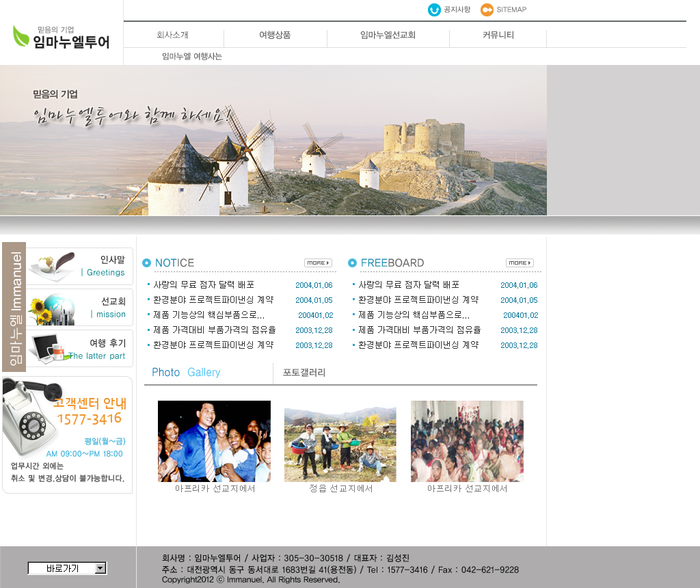The width and height of the screenshot is (700, 588).
Task: Open 선교회 mission globe banner
Action: point(79,308)
